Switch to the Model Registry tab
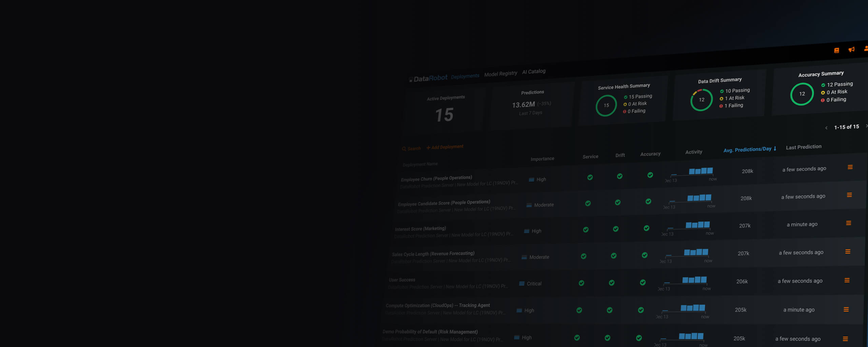The width and height of the screenshot is (868, 347). coord(500,74)
